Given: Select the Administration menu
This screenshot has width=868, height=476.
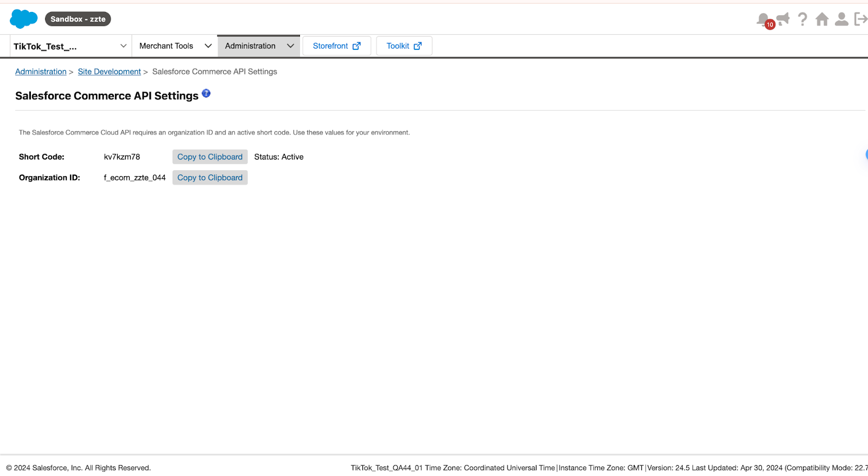Looking at the screenshot, I should [x=250, y=46].
